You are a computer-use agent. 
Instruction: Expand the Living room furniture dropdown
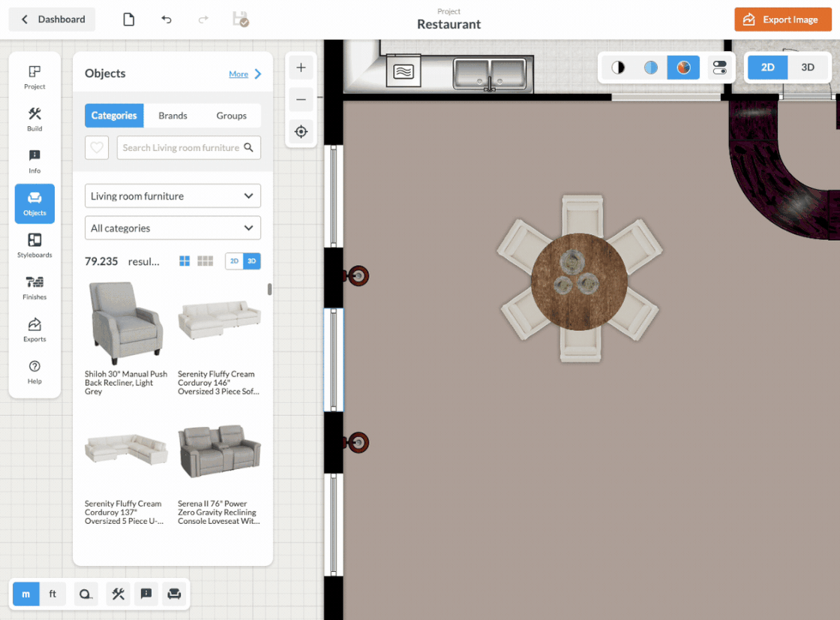(172, 196)
